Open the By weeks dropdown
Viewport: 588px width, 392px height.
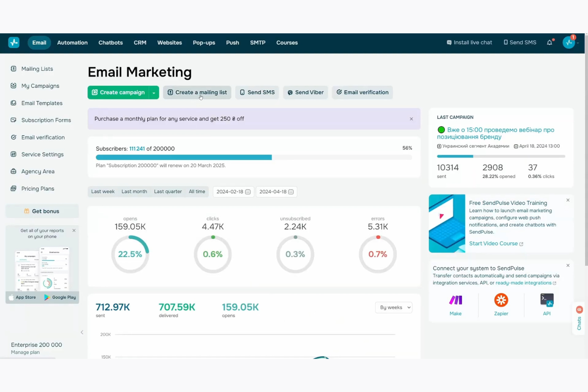point(393,307)
